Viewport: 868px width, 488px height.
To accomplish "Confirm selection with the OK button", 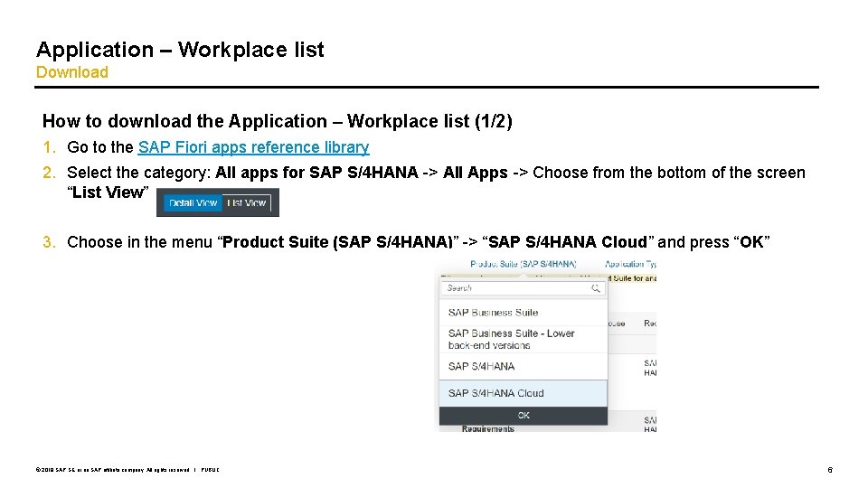I will pyautogui.click(x=524, y=416).
